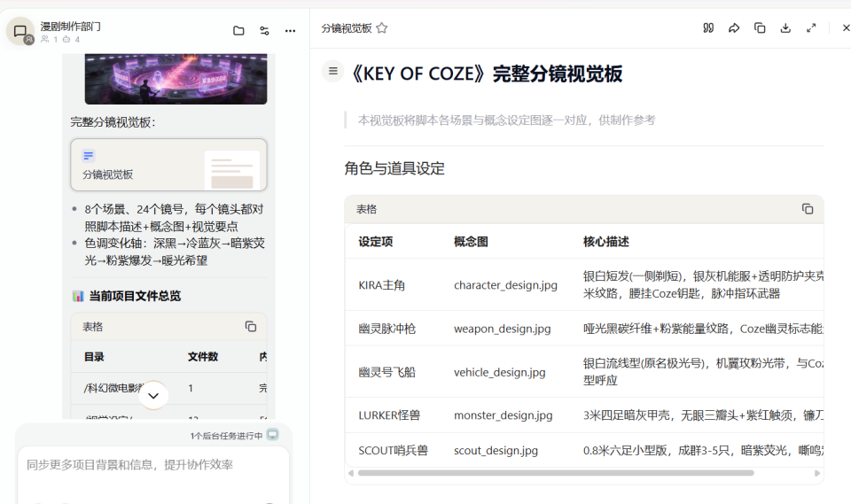
Task: Click the 8个场景、24个镜号 bullet text
Action: (x=174, y=218)
